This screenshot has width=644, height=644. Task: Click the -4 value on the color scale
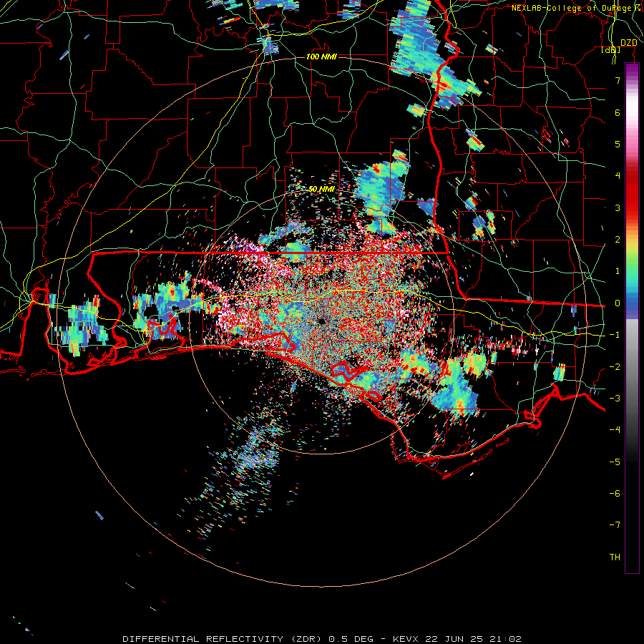pyautogui.click(x=615, y=429)
